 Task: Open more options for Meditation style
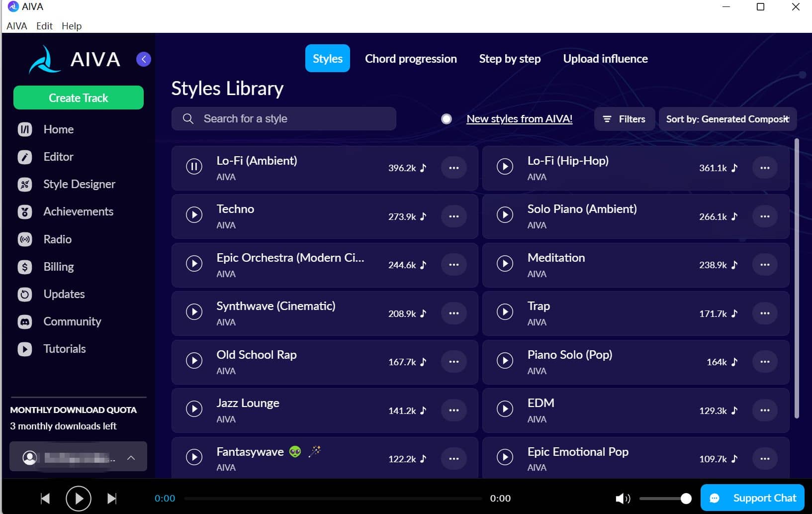pos(764,265)
